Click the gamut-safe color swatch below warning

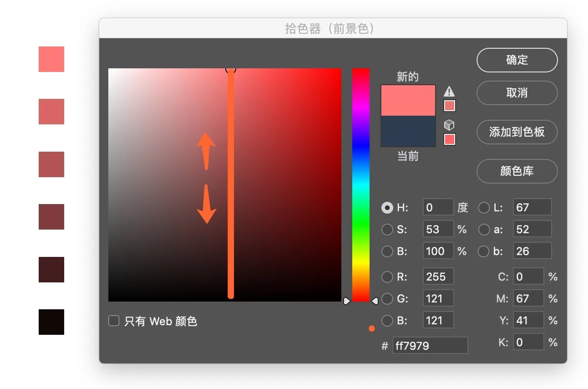449,106
